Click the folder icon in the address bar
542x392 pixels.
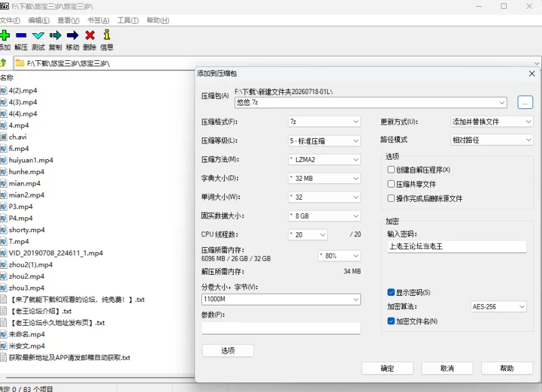tap(20, 63)
